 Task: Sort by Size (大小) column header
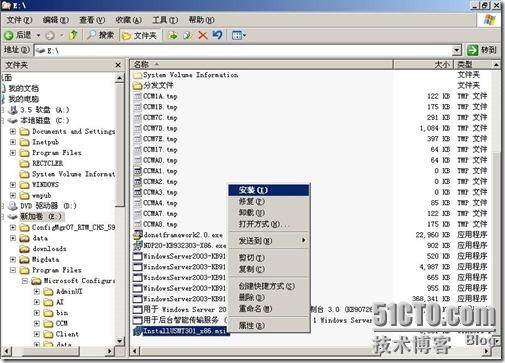point(424,64)
